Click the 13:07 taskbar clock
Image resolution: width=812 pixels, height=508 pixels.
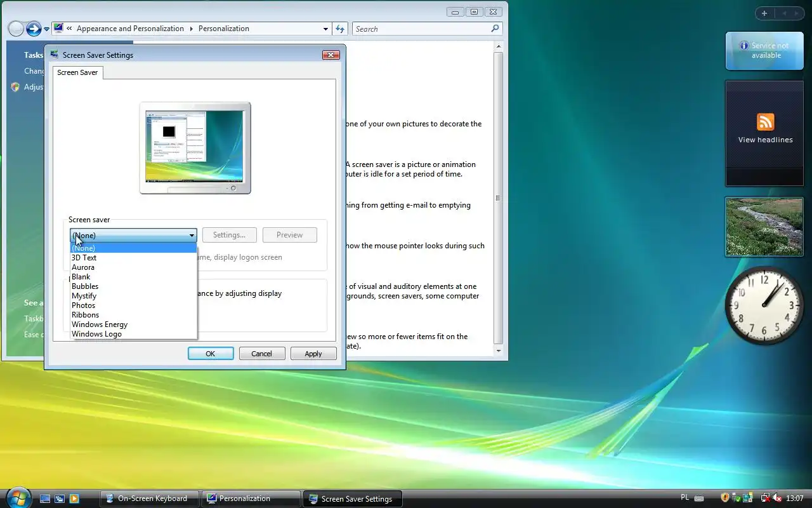(x=795, y=498)
